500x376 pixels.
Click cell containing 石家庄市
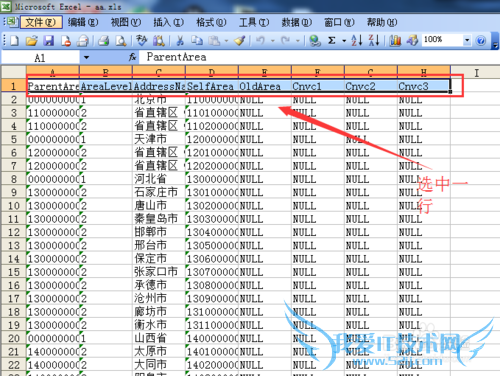159,192
